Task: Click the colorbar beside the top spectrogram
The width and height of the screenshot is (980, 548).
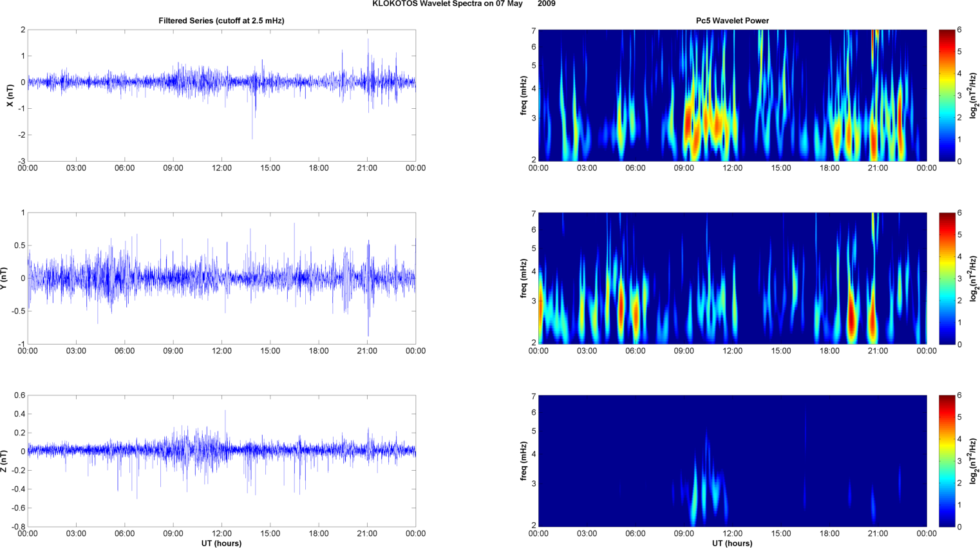Action: pos(947,95)
